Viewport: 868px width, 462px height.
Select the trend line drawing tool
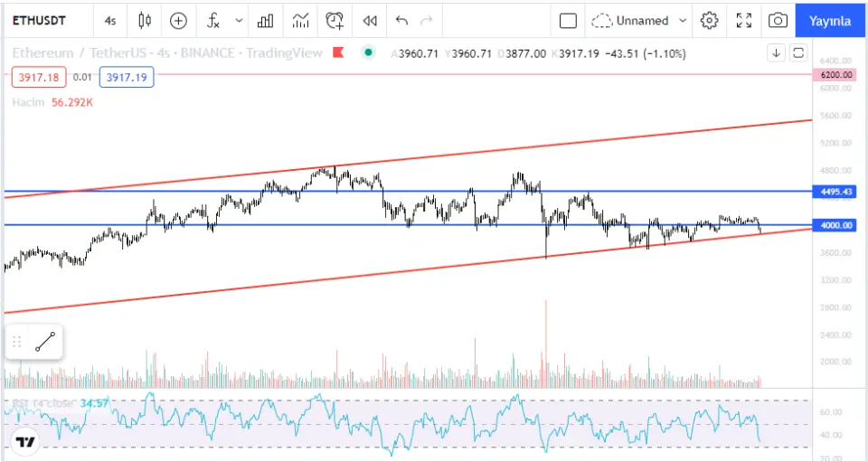coord(45,342)
